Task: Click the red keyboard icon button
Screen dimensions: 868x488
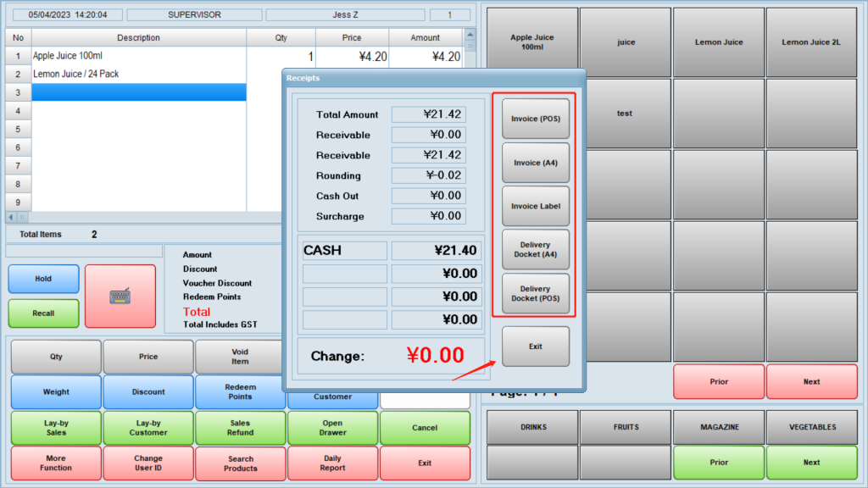Action: [120, 296]
